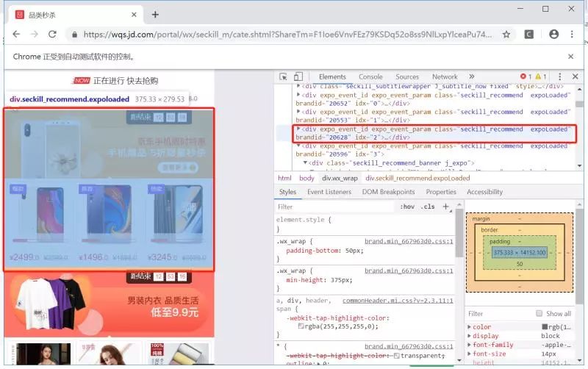Viewport: 588px width, 369px height.
Task: Expand the div with brandid 20652
Action: click(x=298, y=95)
